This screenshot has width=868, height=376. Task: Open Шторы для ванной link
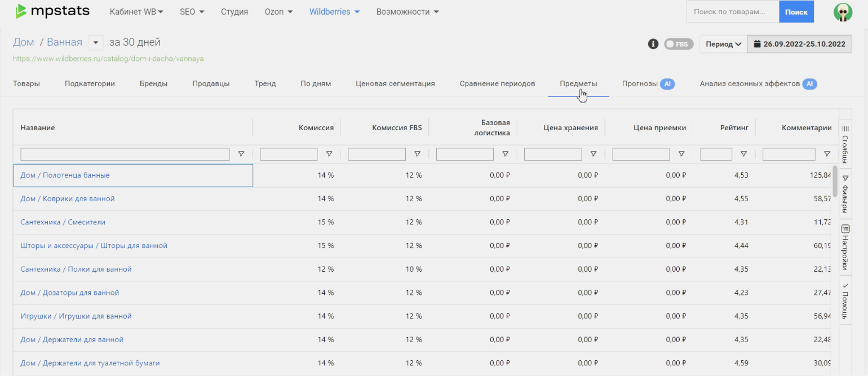tap(94, 246)
